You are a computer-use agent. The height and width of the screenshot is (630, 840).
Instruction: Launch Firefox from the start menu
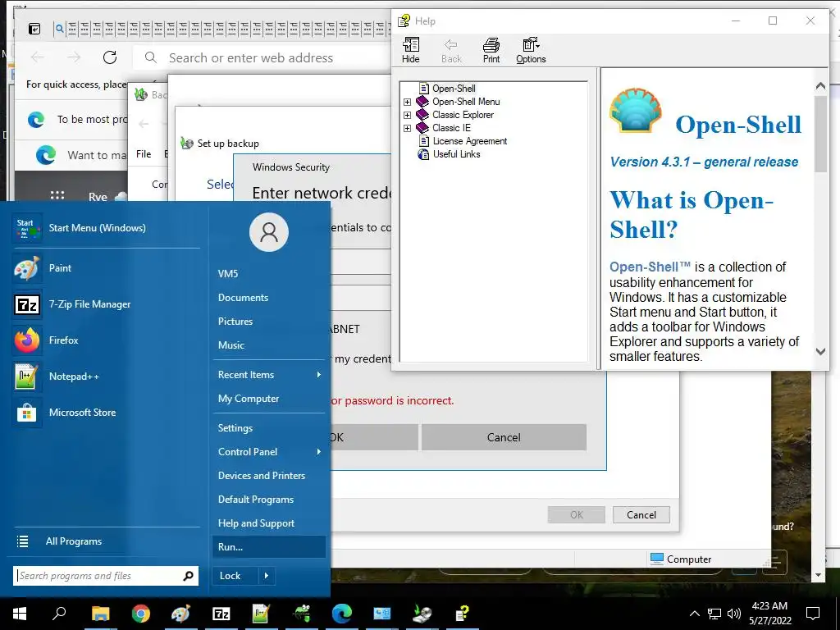[x=106, y=340]
